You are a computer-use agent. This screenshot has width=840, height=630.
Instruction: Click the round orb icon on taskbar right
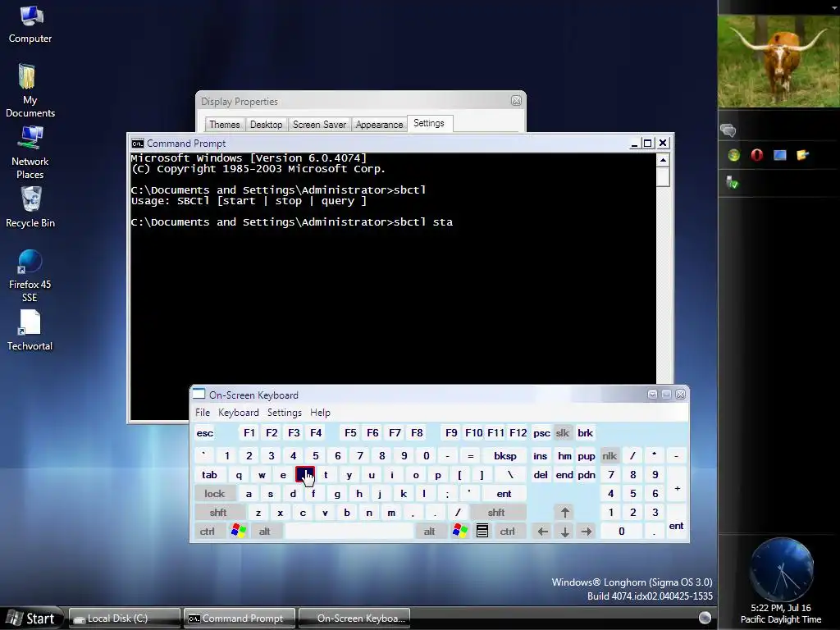tap(705, 618)
